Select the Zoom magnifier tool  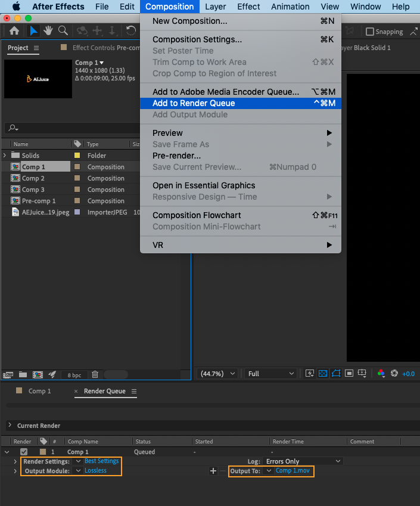tap(63, 31)
